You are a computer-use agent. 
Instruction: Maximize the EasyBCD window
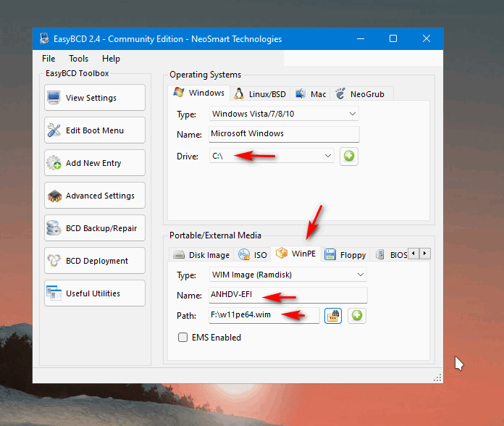pyautogui.click(x=393, y=38)
